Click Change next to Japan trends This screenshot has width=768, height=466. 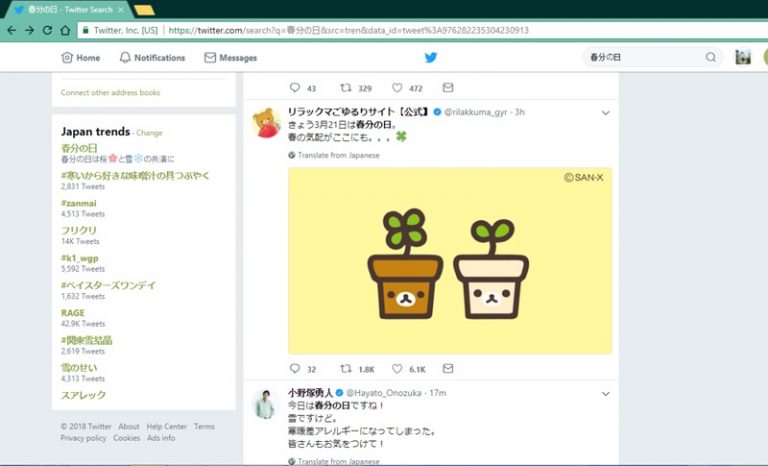point(149,133)
